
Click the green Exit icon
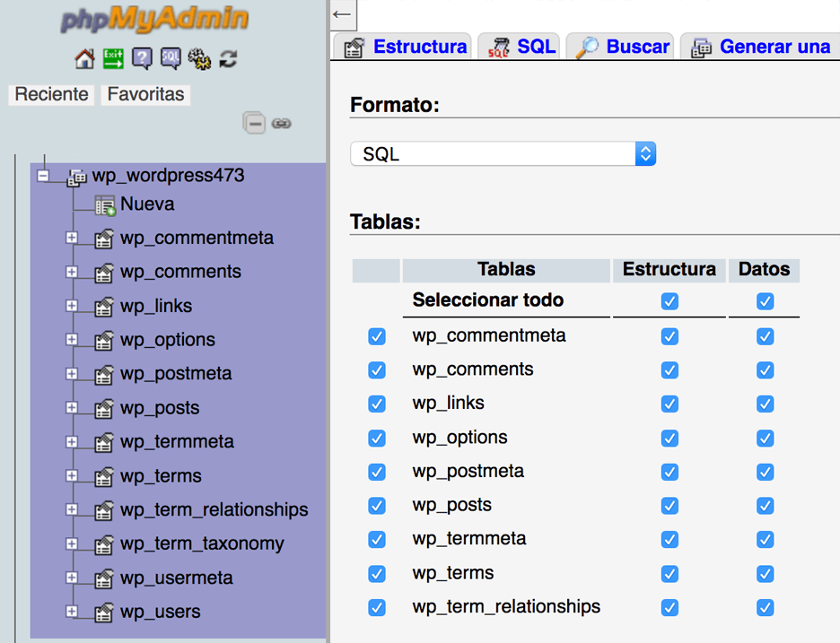coord(111,59)
